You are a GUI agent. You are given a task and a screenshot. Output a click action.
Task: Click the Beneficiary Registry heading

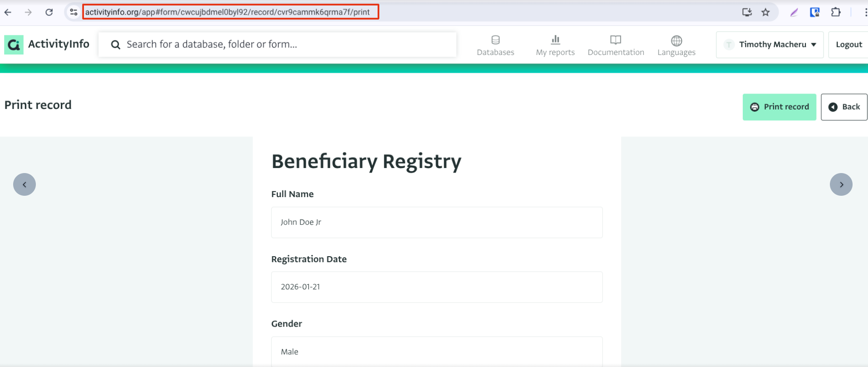[366, 162]
